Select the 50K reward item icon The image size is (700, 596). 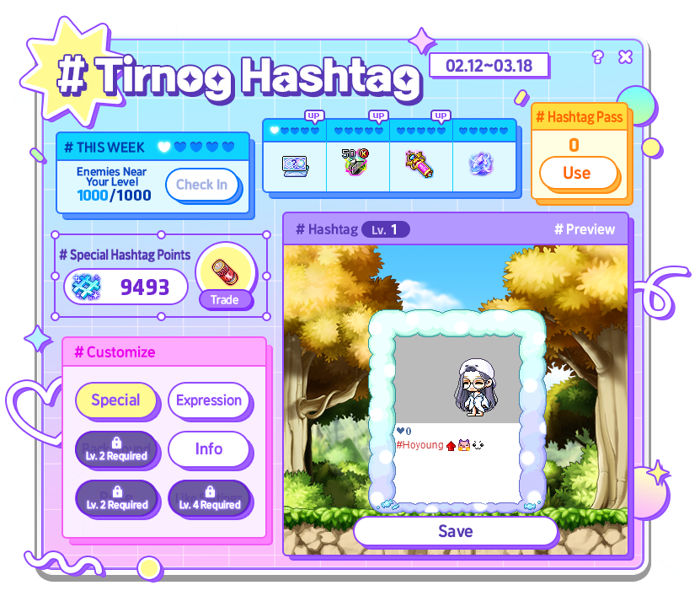click(x=355, y=162)
